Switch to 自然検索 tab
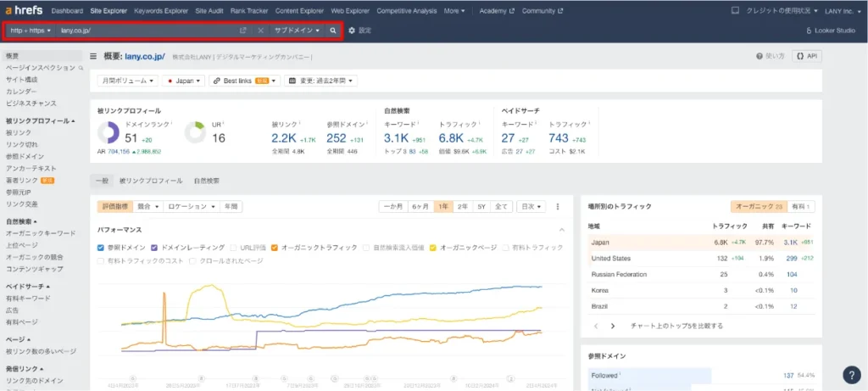 pos(207,181)
